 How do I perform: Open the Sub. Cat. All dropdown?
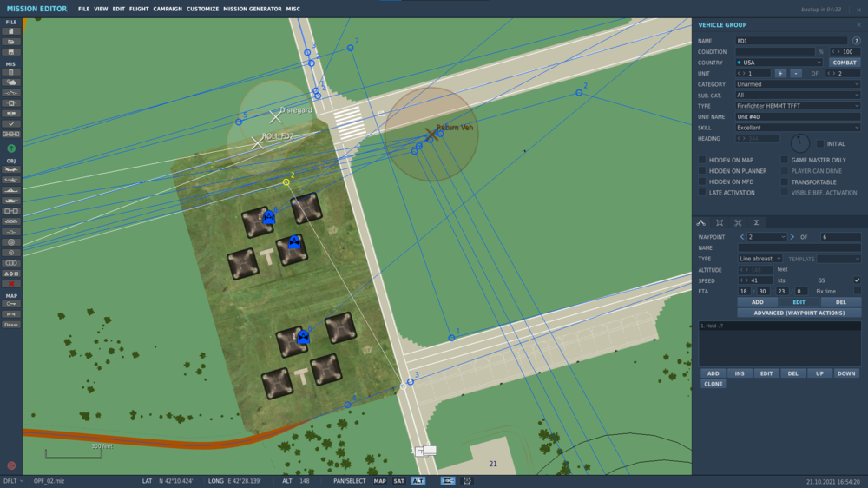pos(798,96)
